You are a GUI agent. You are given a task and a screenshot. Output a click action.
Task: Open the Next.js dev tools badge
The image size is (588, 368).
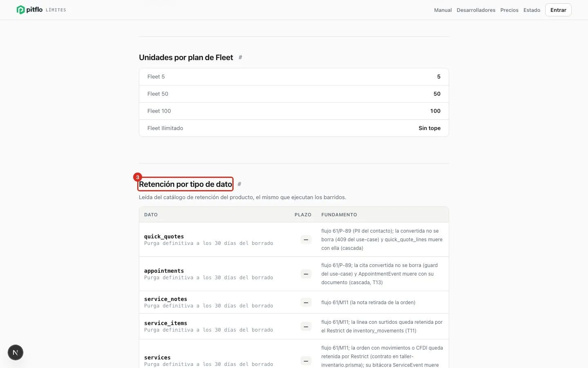(16, 352)
